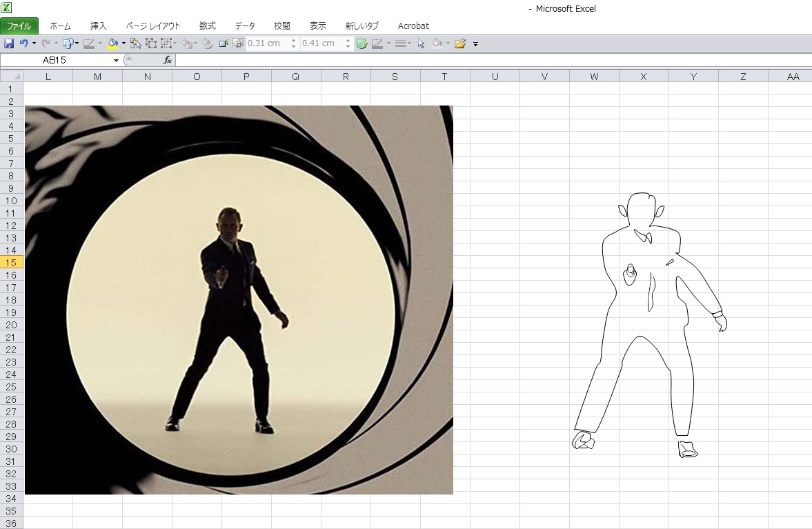Click into the formula bar
This screenshot has height=529, width=812.
click(493, 60)
